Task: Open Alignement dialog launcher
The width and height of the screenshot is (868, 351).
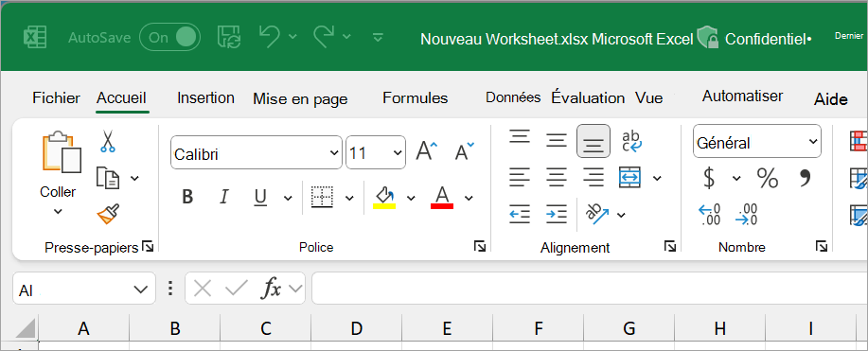Action: (670, 246)
